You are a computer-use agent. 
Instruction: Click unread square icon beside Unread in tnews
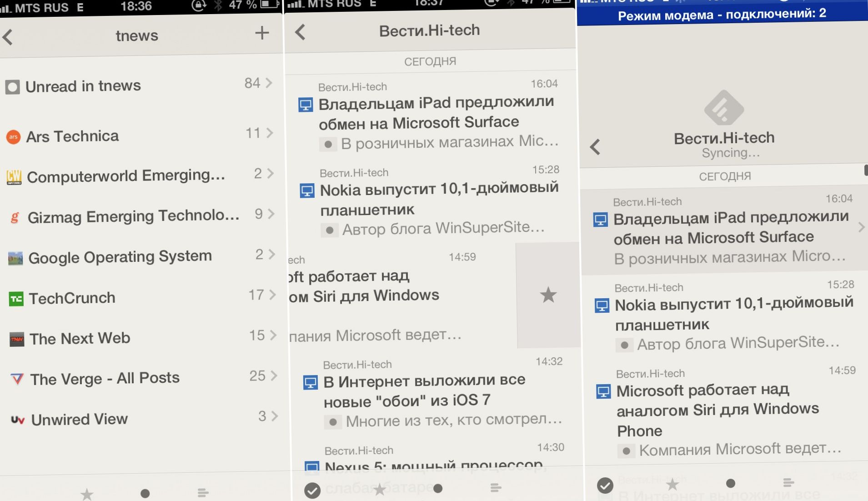(12, 87)
